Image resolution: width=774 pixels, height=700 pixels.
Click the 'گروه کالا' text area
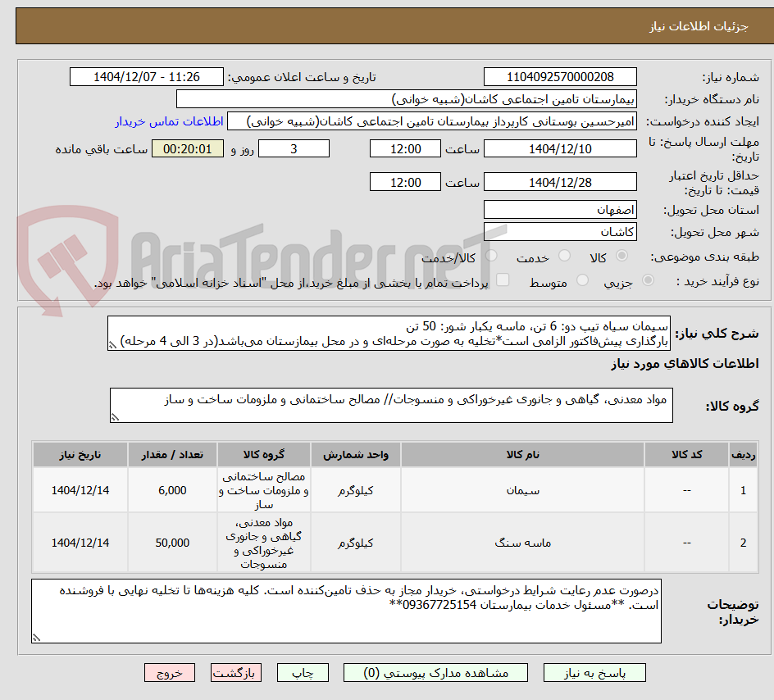[x=391, y=406]
